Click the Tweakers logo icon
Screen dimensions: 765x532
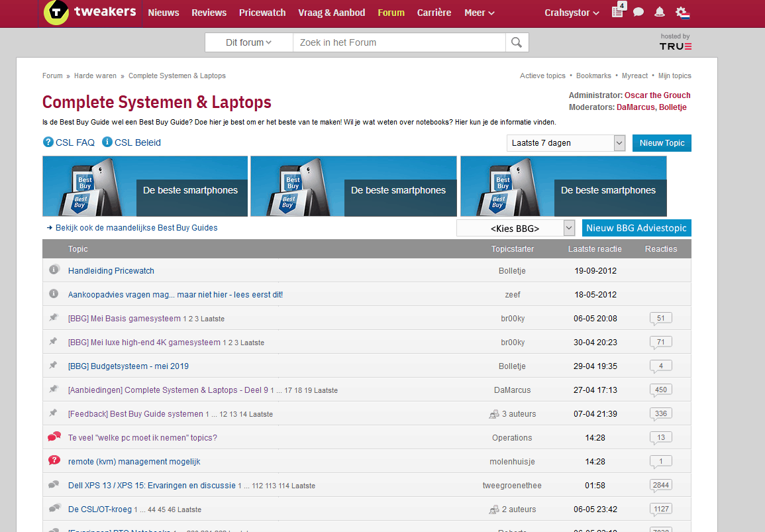[x=56, y=12]
